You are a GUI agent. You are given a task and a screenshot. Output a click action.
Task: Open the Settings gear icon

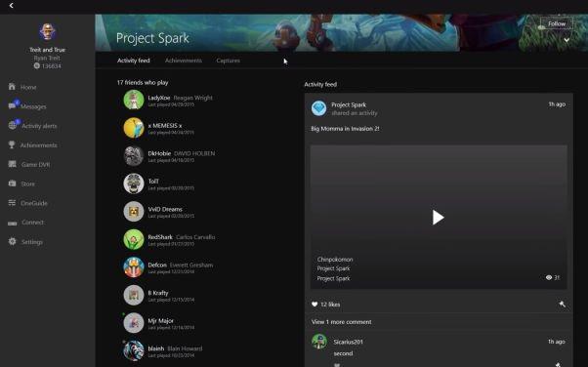click(x=13, y=241)
